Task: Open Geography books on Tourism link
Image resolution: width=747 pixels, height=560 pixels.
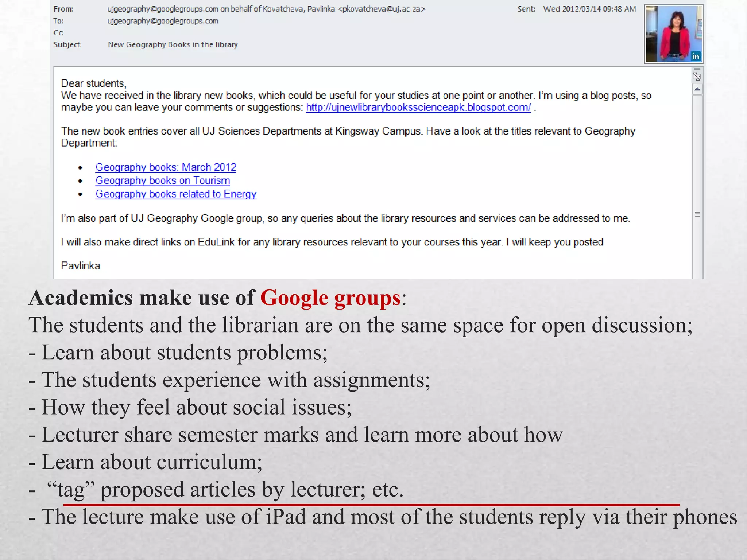Action: pyautogui.click(x=163, y=181)
